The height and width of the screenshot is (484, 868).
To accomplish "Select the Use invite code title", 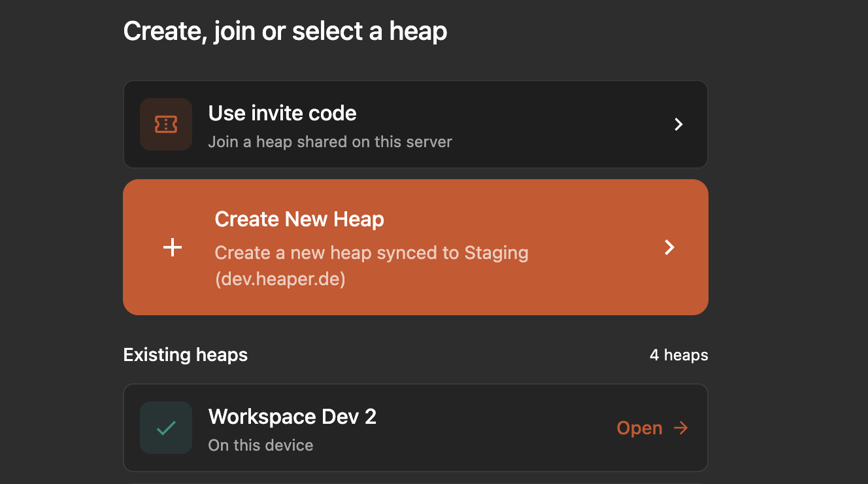I will (282, 113).
